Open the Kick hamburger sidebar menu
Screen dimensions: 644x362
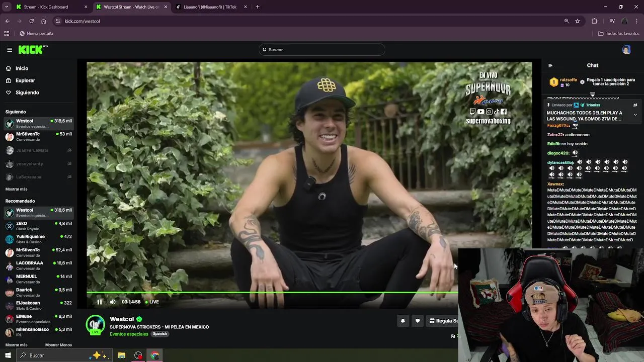(10, 50)
